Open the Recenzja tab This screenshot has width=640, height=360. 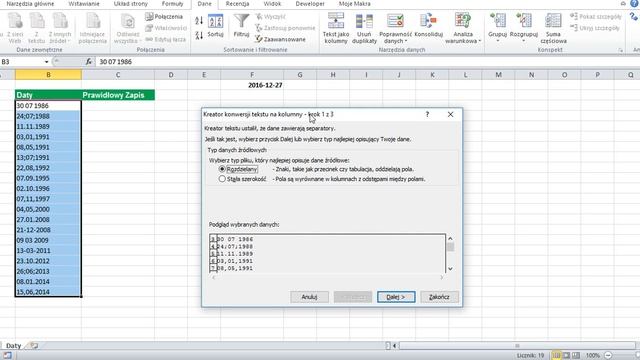pyautogui.click(x=237, y=4)
